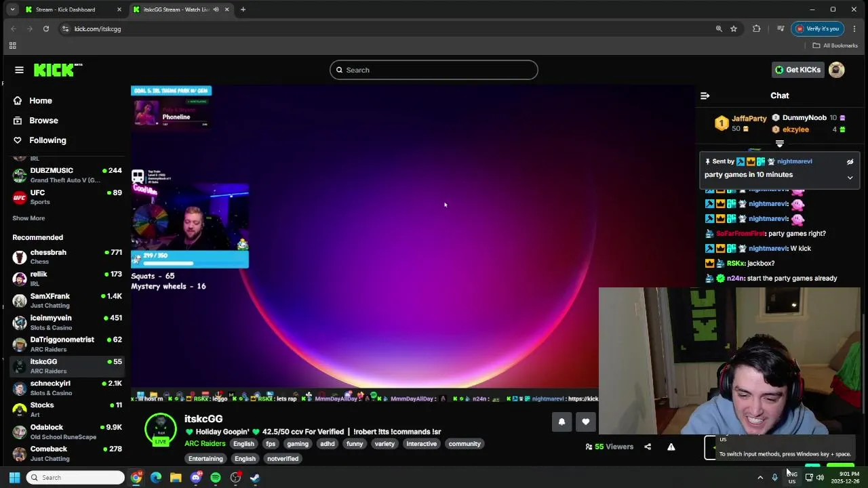
Task: Click the interactive tag
Action: pyautogui.click(x=421, y=444)
